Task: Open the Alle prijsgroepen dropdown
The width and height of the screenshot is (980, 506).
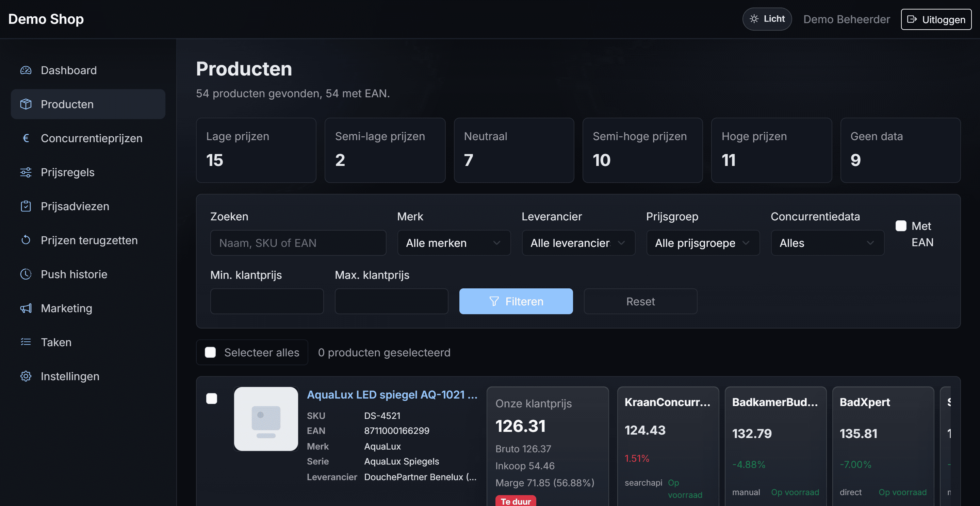Action: click(x=703, y=243)
